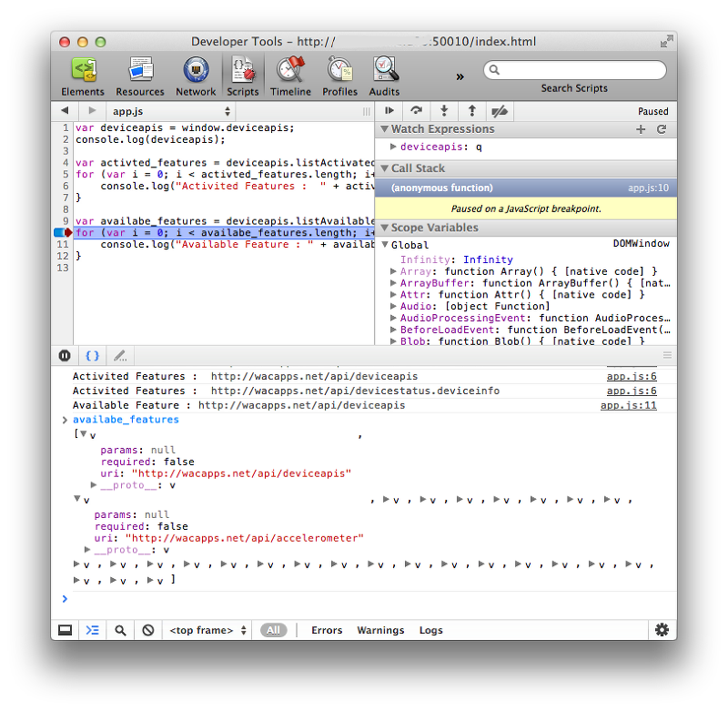This screenshot has height=711, width=728.
Task: Click the Paused status label
Action: tap(652, 111)
